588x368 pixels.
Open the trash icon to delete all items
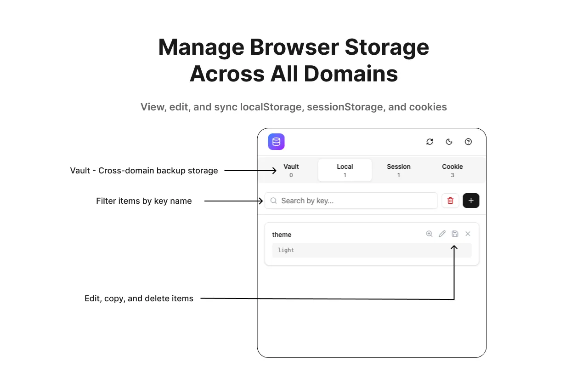coord(450,201)
